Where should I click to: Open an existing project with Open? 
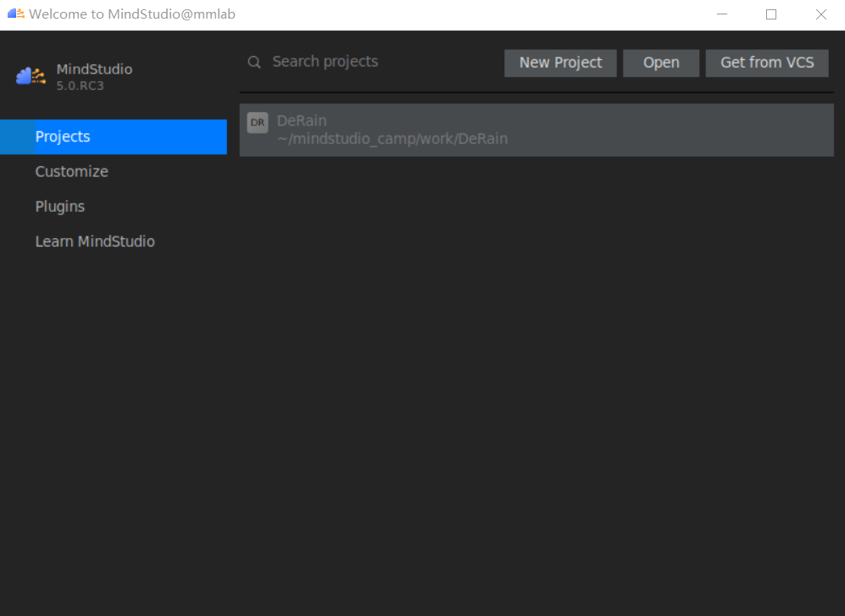pyautogui.click(x=661, y=63)
